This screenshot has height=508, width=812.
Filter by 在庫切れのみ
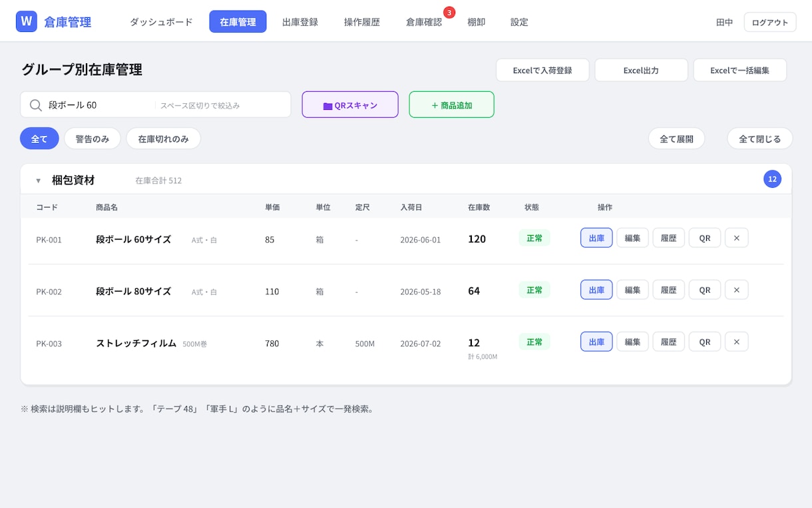pyautogui.click(x=163, y=138)
